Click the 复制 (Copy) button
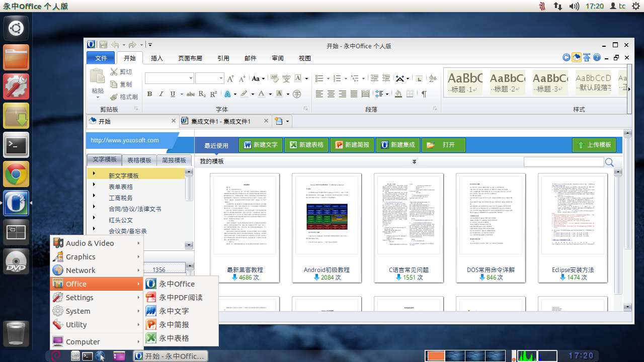 [121, 84]
